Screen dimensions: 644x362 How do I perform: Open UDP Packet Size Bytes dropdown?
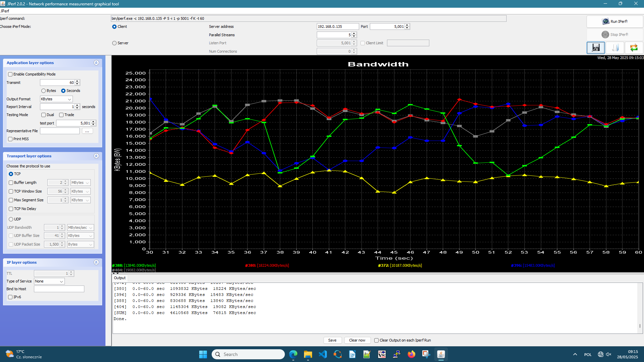(x=80, y=244)
